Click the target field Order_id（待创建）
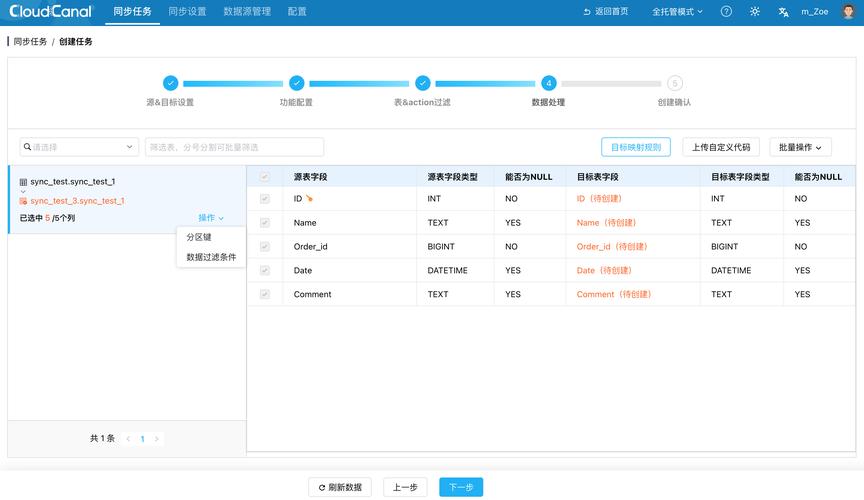 coord(612,246)
